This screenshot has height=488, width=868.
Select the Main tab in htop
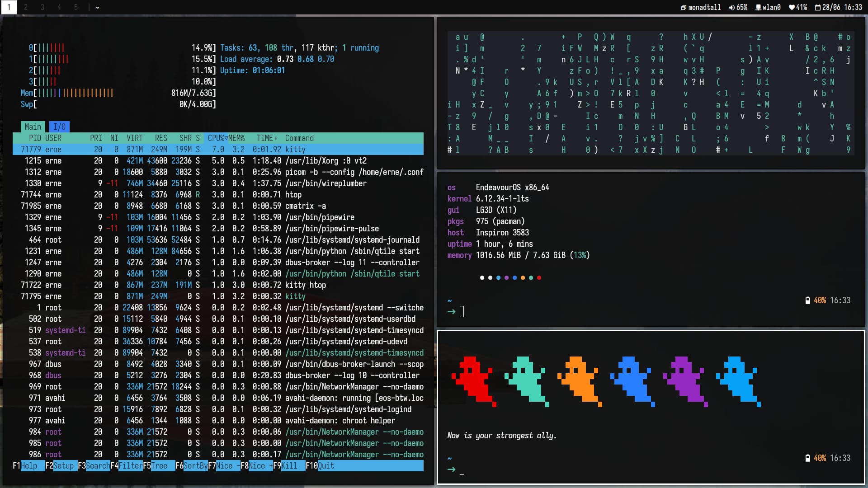pyautogui.click(x=33, y=127)
